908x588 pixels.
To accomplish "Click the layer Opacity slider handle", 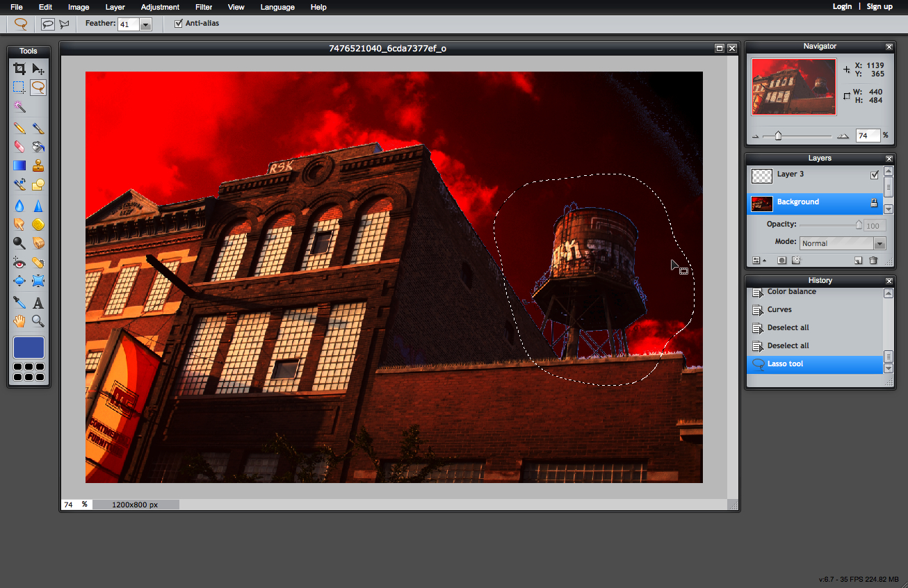I will click(859, 224).
